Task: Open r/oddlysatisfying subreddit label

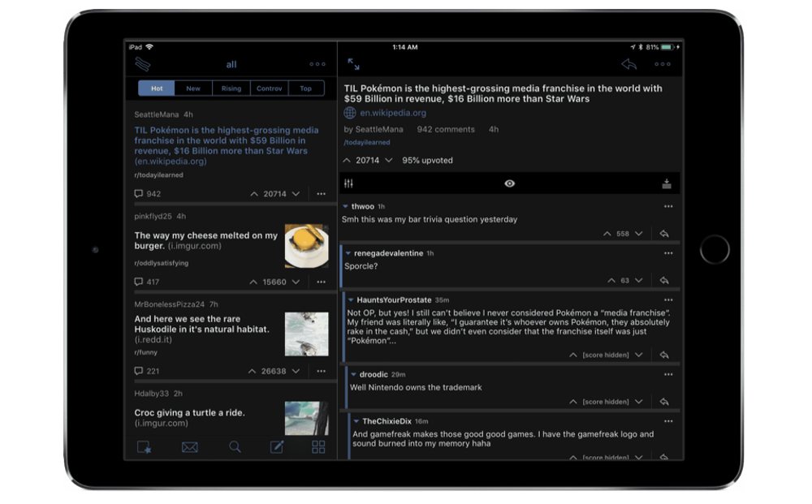Action: point(161,263)
